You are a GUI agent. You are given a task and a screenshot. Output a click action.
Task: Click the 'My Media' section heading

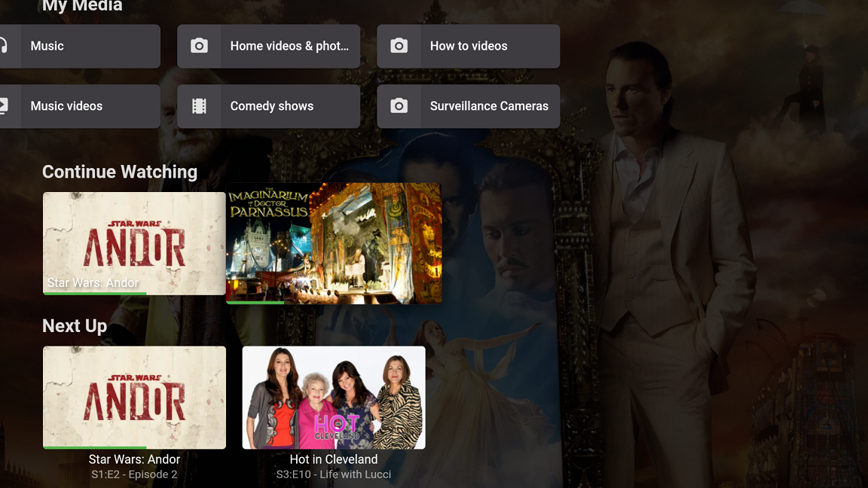pos(82,5)
